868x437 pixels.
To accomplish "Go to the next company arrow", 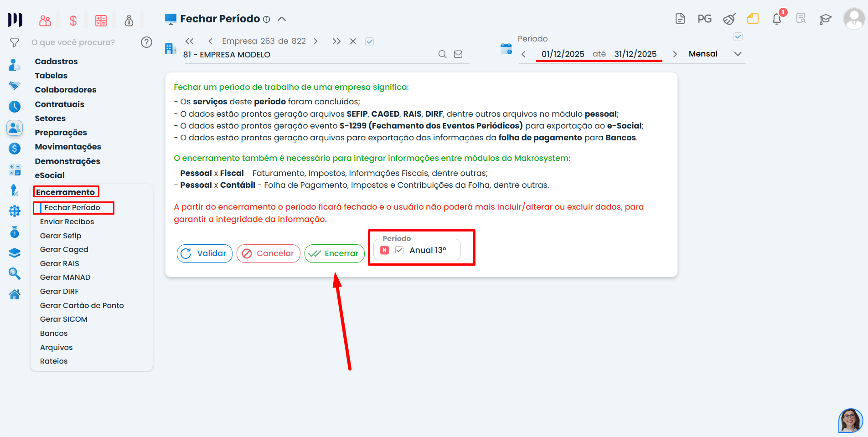I will (315, 41).
